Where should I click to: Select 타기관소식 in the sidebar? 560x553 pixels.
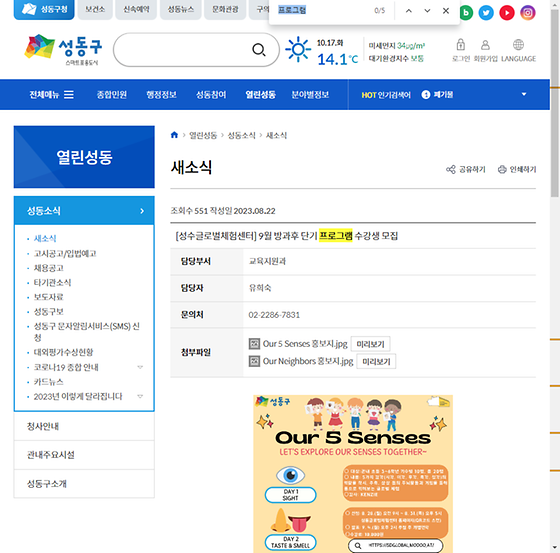(52, 283)
